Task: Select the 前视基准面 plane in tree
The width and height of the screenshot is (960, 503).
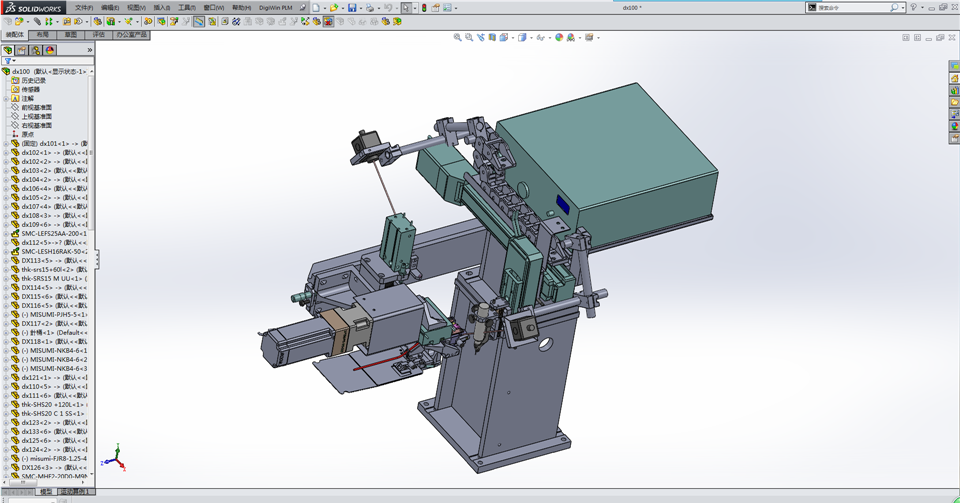Action: [x=36, y=108]
